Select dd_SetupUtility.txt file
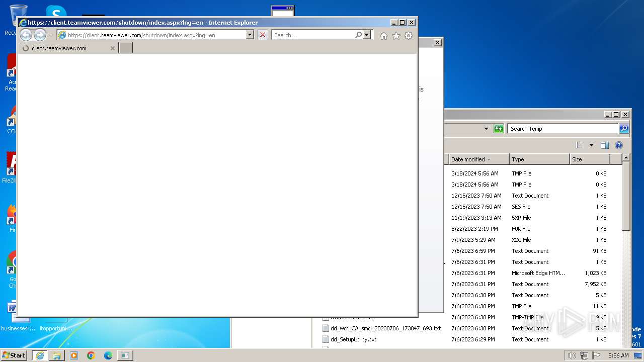The image size is (644, 362). point(353,339)
